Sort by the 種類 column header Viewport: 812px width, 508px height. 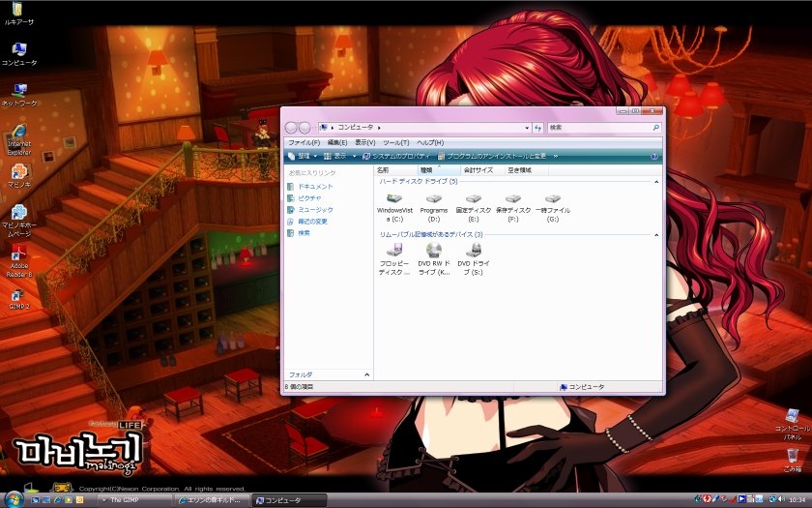click(439, 170)
